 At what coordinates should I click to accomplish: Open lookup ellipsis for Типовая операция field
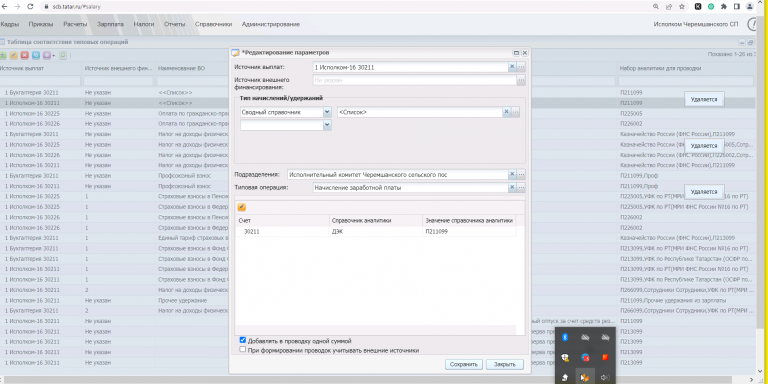[x=521, y=187]
